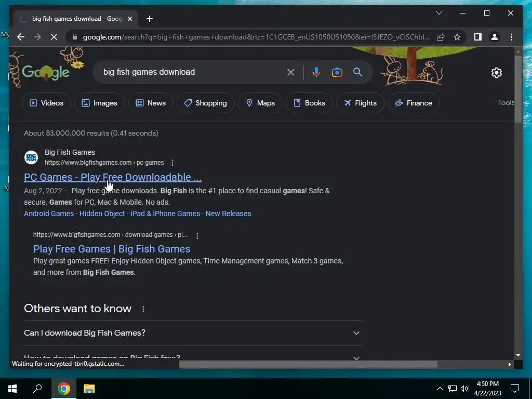Switch to the Shopping results

coord(205,103)
